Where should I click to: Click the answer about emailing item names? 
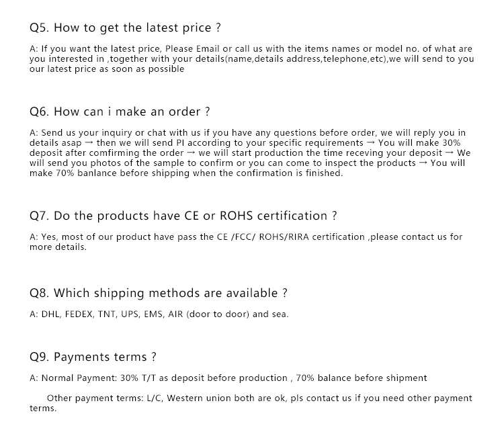(252, 59)
